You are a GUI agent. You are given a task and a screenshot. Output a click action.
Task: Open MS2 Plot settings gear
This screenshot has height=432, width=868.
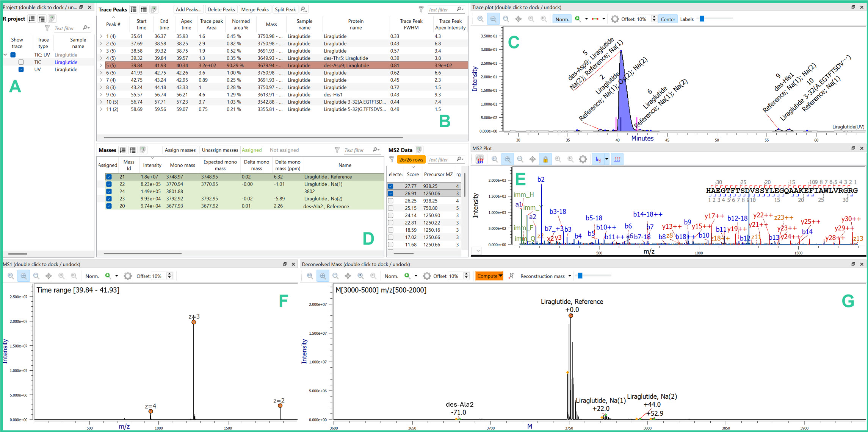point(583,159)
